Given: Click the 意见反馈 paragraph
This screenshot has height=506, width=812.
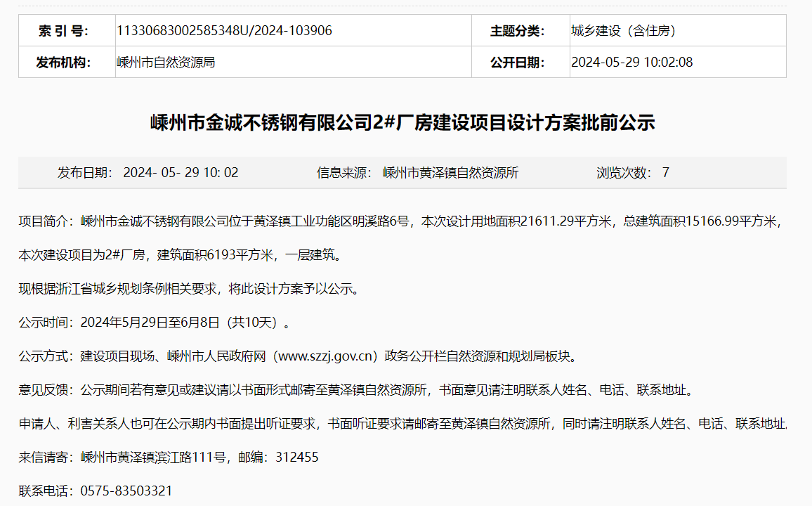Looking at the screenshot, I should (360, 390).
